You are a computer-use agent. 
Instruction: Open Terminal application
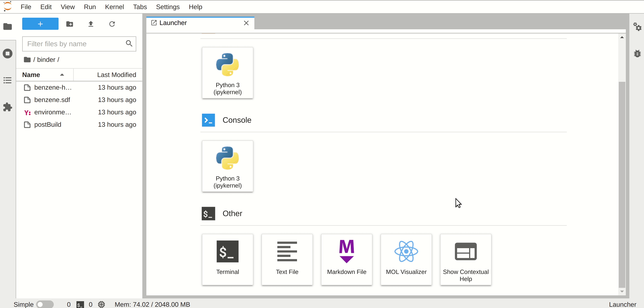(x=228, y=259)
